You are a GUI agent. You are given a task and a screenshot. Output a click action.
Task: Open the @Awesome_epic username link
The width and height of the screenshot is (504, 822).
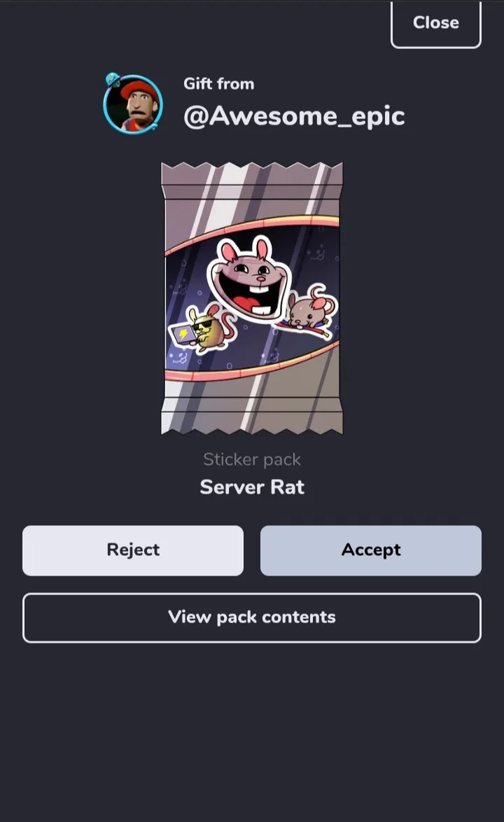pyautogui.click(x=294, y=116)
